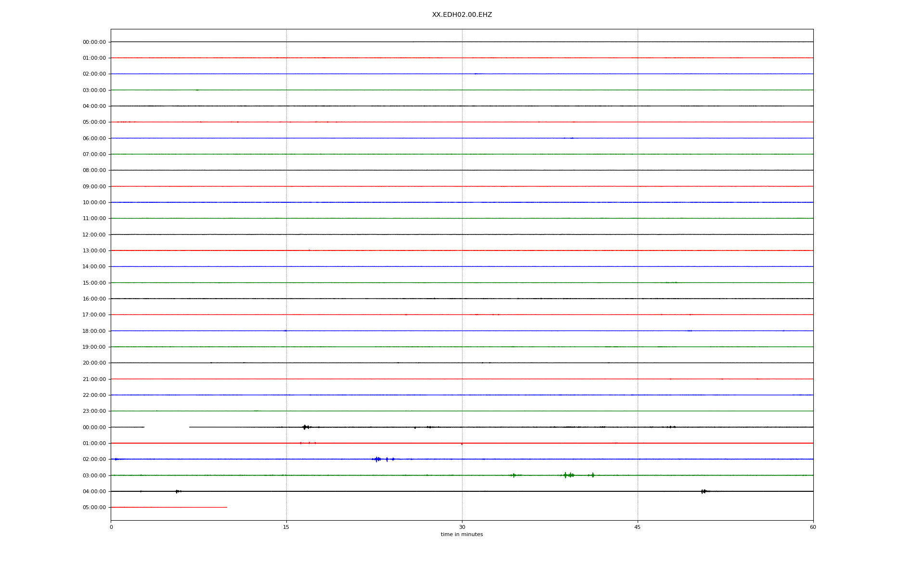
Task: Click the end of the short bottom red trace
Action: click(x=226, y=507)
